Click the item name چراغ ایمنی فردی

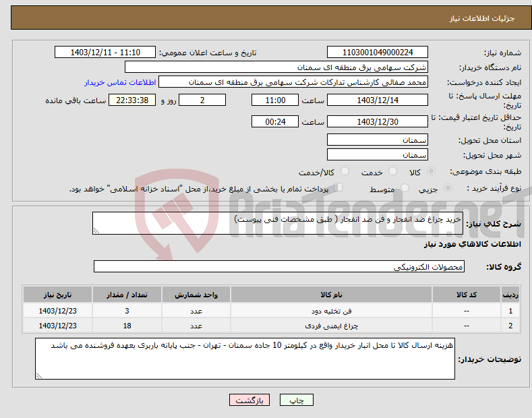(331, 326)
